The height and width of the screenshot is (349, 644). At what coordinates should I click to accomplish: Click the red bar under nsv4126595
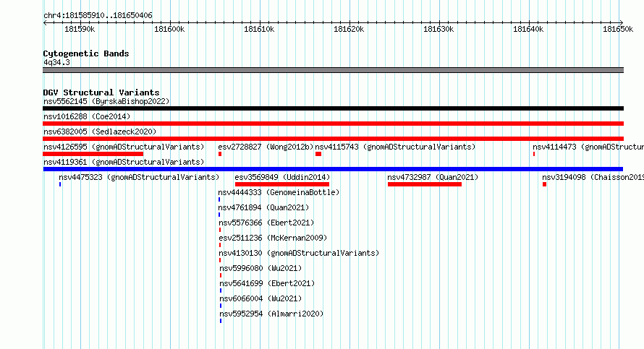coord(93,154)
